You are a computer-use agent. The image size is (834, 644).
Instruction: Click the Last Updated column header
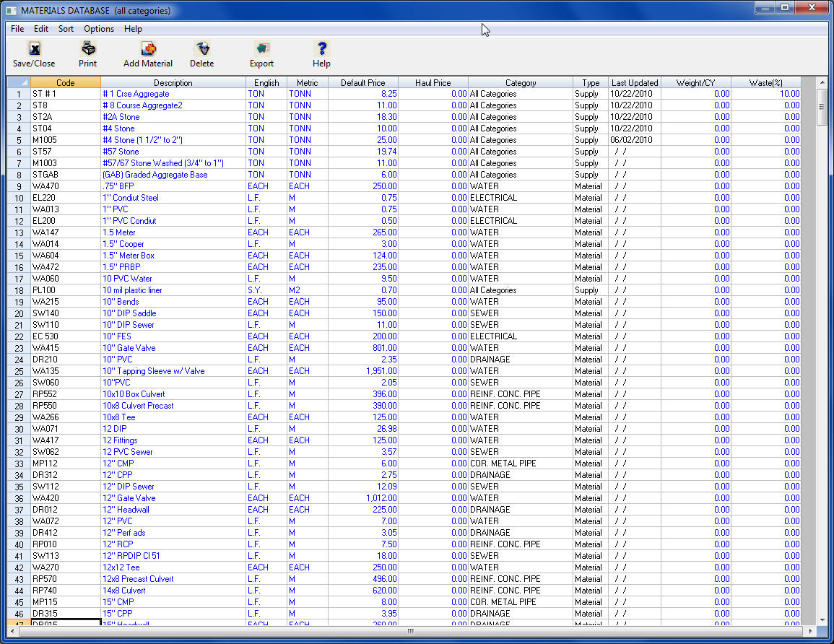635,82
